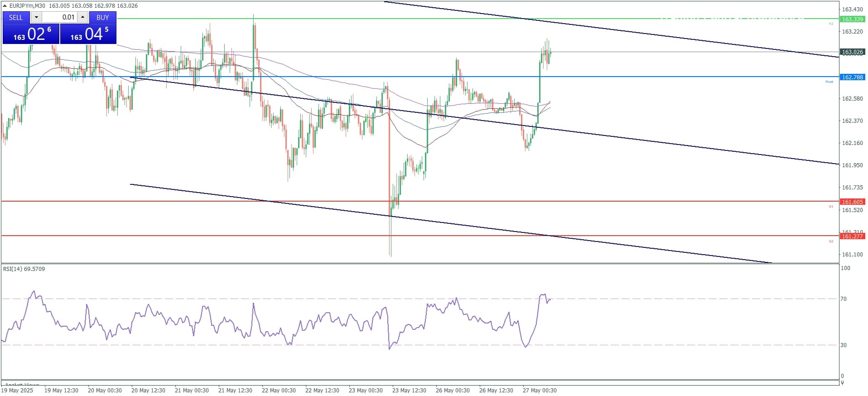The width and height of the screenshot is (868, 396).
Task: Click the RSI 70 level label
Action: point(844,299)
